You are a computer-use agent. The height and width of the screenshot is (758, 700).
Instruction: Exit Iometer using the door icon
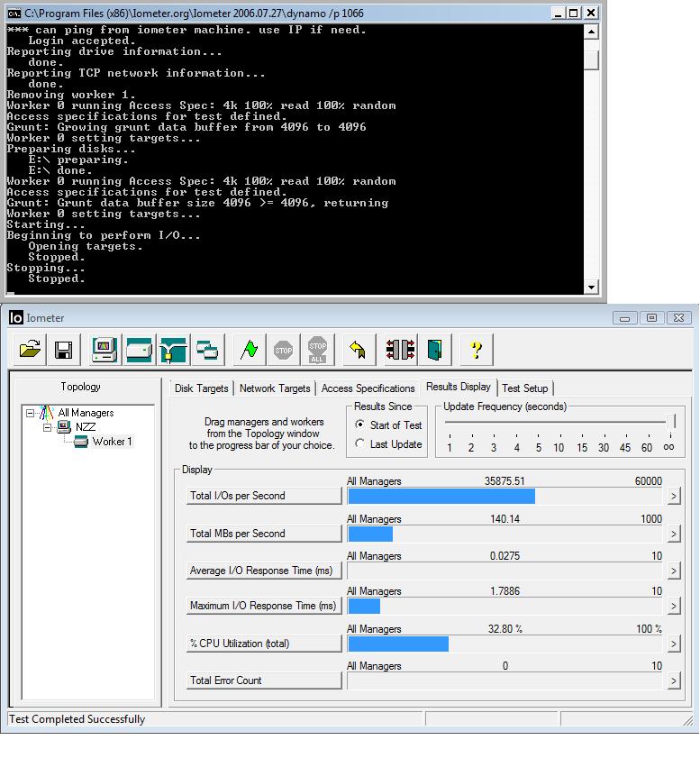[435, 349]
